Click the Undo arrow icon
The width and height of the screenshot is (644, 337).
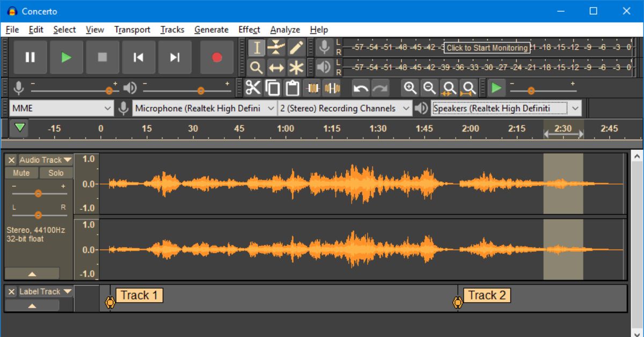(361, 88)
